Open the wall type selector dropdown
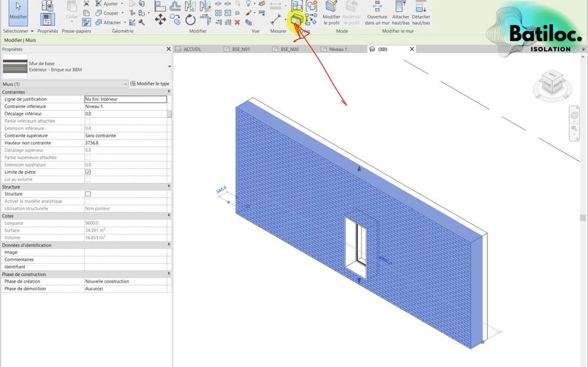The image size is (588, 367). click(x=170, y=67)
